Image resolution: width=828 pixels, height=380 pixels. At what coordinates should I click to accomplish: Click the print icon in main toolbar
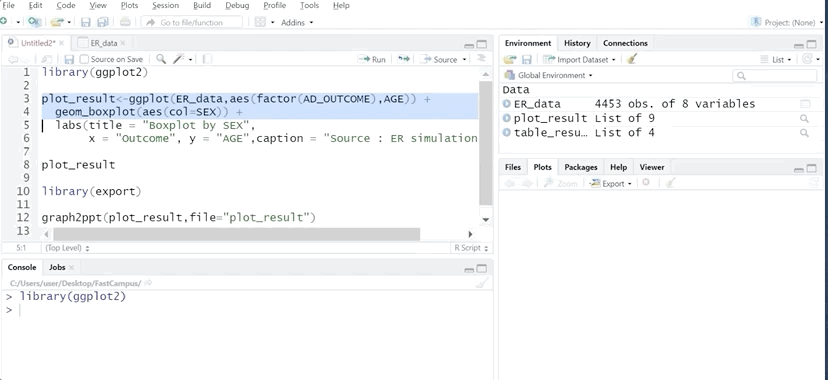[x=125, y=22]
